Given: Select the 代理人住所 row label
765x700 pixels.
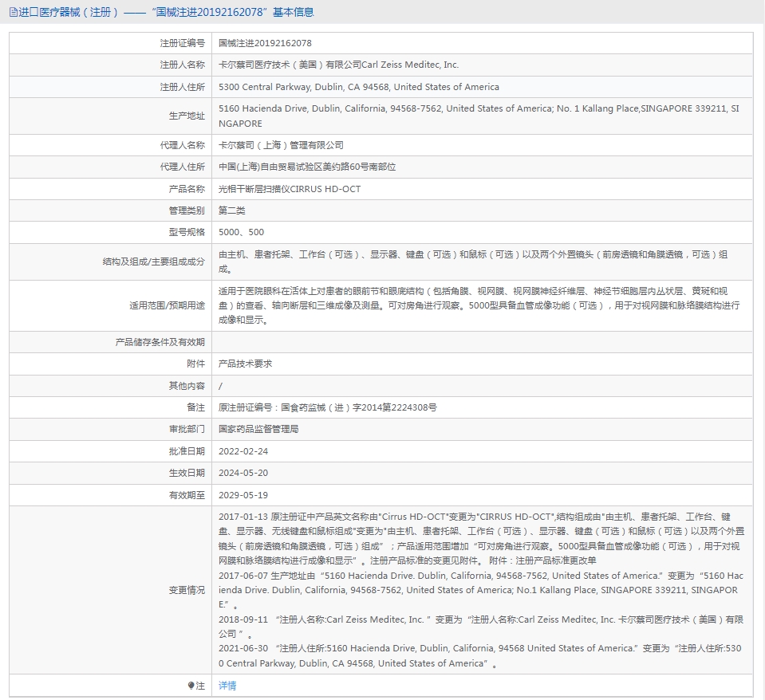Looking at the screenshot, I should tap(183, 167).
